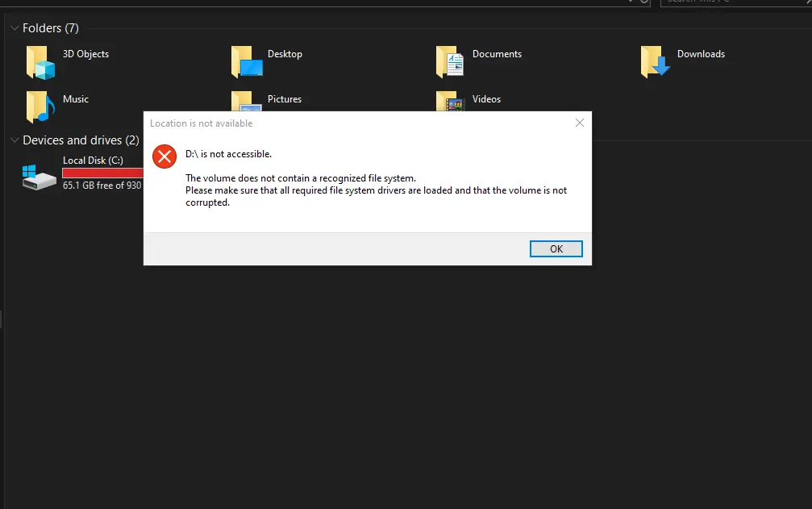
Task: Click the Music folder label
Action: point(76,99)
